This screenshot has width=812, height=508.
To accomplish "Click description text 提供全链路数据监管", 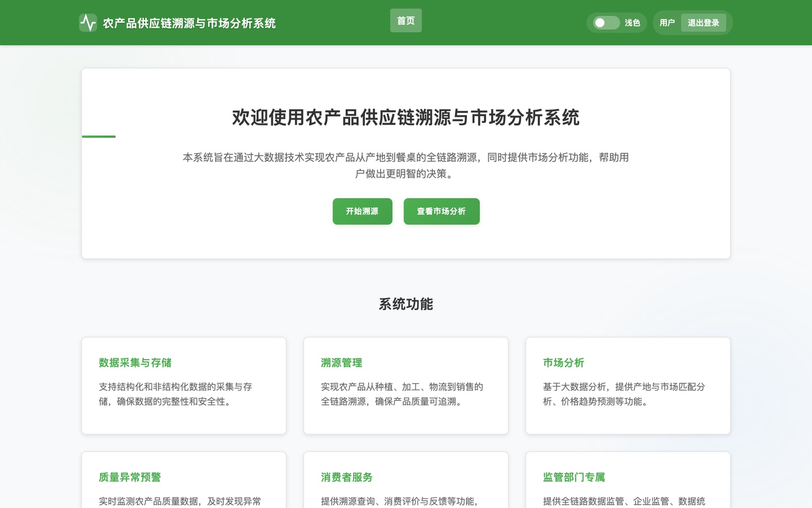I will pyautogui.click(x=624, y=501).
